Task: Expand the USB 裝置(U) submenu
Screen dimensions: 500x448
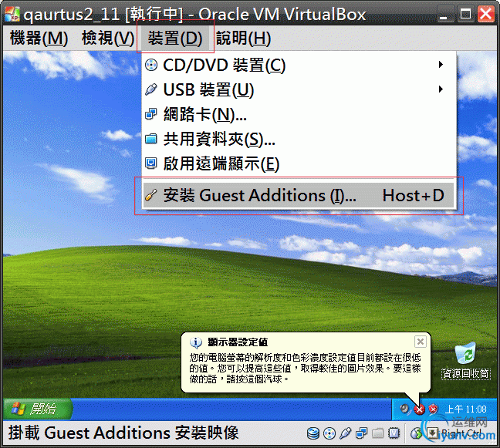Action: [299, 89]
